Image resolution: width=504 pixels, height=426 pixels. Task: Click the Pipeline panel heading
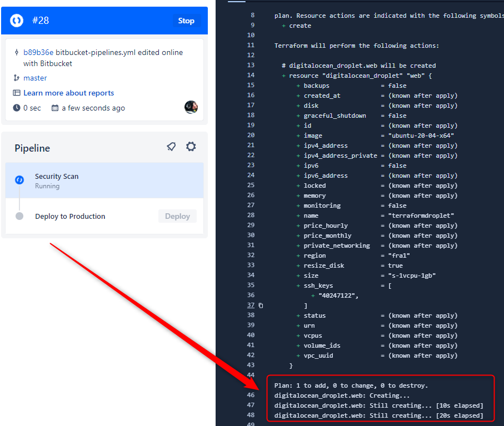pos(32,148)
